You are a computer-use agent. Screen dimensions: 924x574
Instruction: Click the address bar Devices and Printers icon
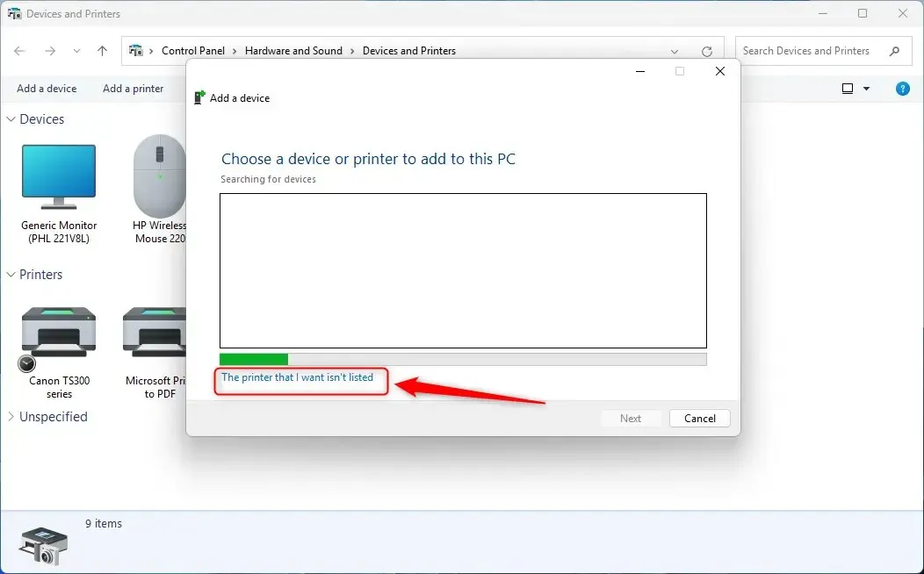(x=136, y=51)
